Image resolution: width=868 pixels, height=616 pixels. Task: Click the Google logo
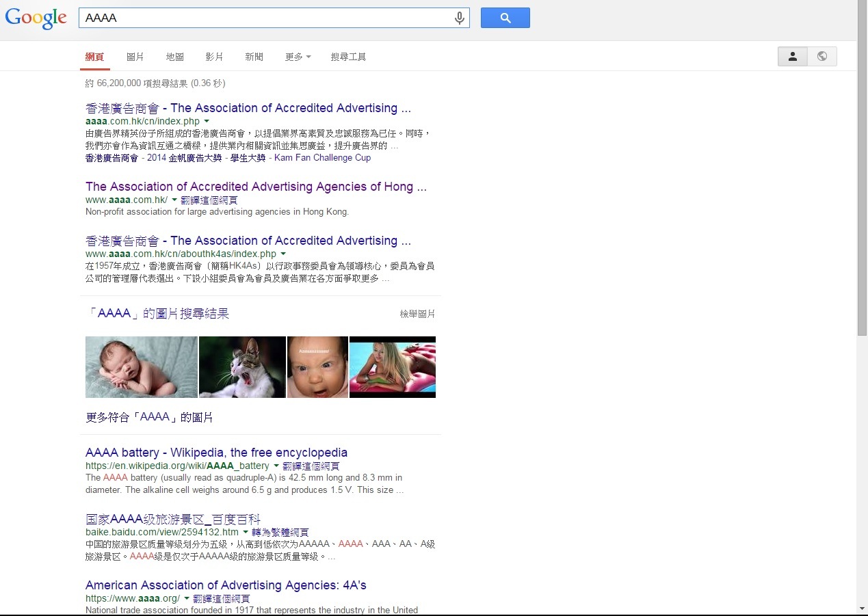point(36,18)
